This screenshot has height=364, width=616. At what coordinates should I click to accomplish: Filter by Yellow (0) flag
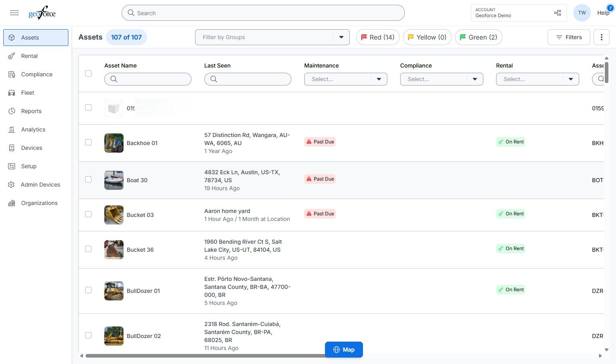[427, 37]
